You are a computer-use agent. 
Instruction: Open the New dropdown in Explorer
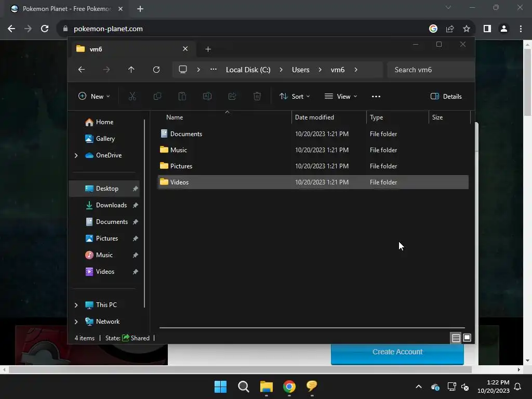[x=94, y=96]
